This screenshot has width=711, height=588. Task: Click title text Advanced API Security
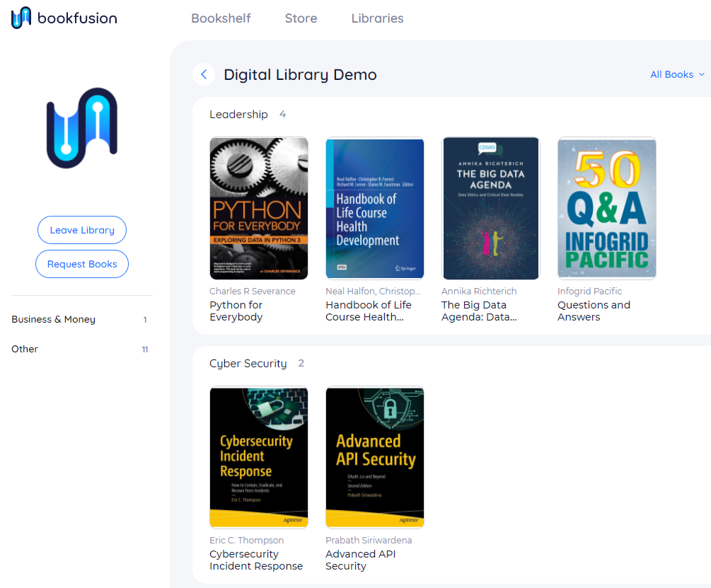361,560
